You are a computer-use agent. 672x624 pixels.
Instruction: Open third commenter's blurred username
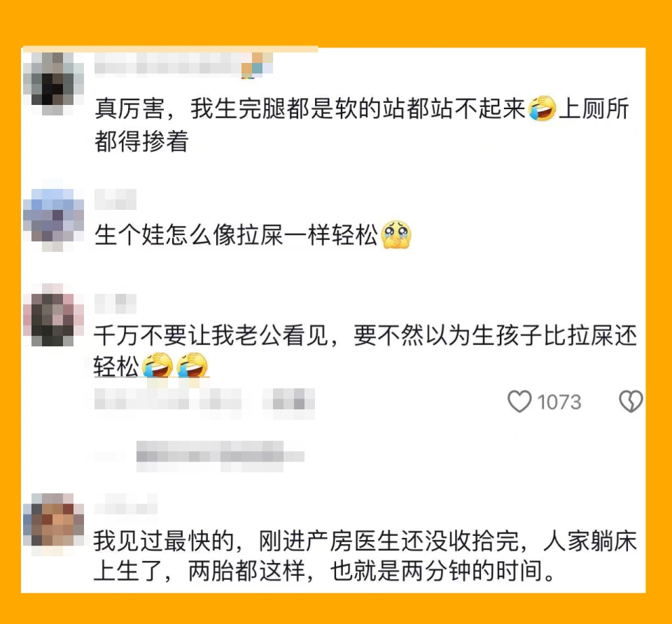[115, 304]
